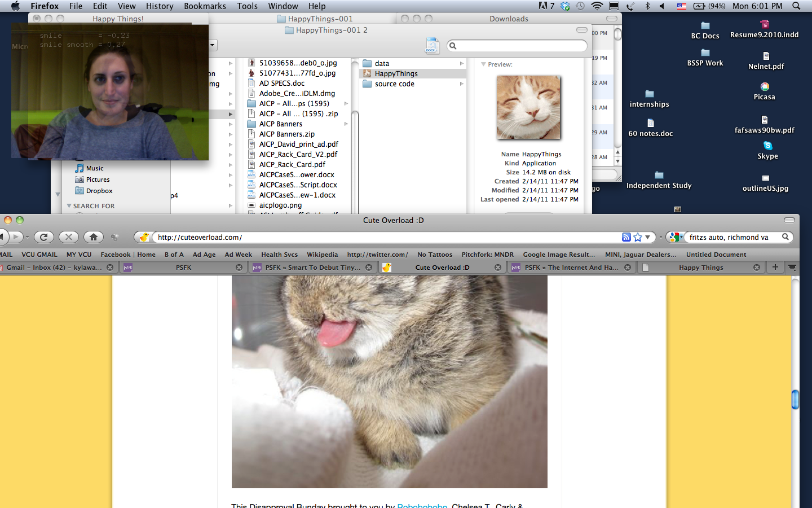Collapse the Preview disclosure triangle in Finder

pyautogui.click(x=483, y=64)
